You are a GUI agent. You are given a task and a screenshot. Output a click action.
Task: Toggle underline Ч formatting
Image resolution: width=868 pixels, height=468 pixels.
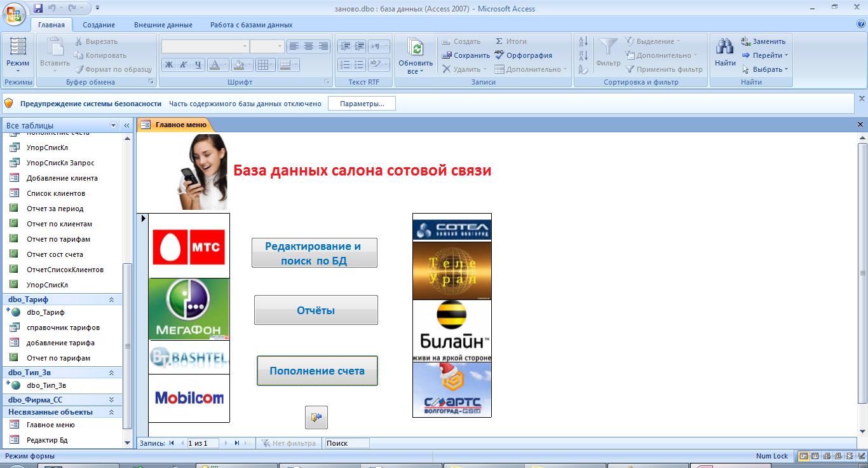click(198, 64)
